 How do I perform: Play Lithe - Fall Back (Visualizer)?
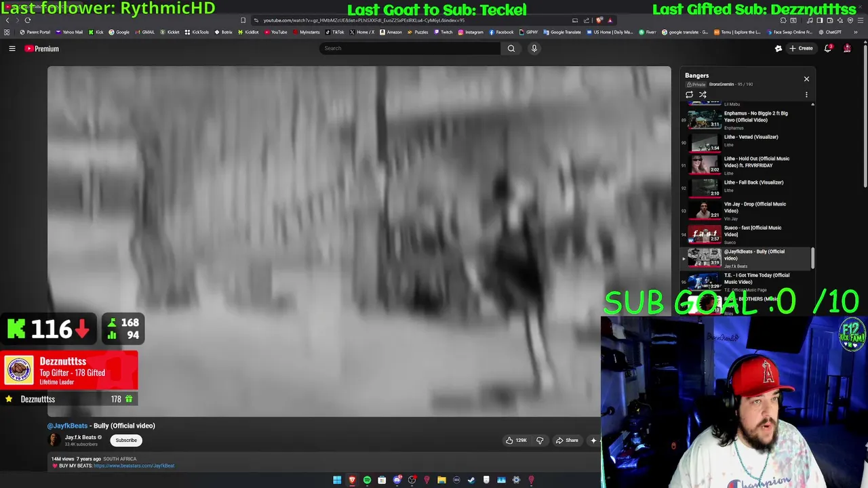[x=746, y=188]
